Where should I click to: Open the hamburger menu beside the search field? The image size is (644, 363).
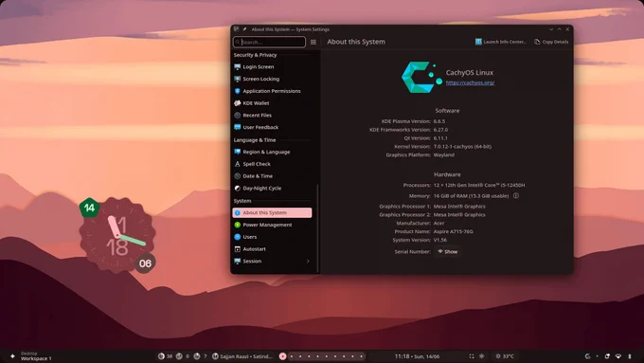point(313,42)
